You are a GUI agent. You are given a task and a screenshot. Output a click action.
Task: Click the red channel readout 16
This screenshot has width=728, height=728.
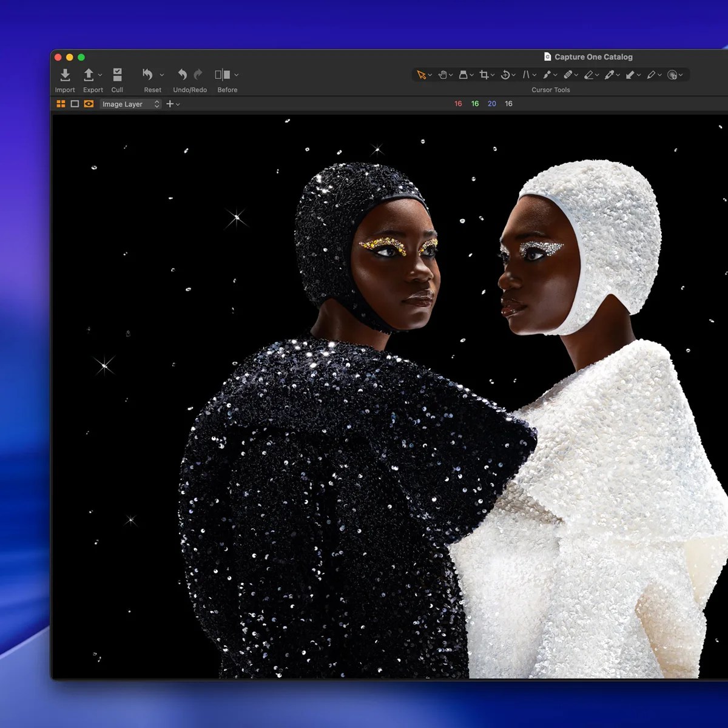point(458,104)
